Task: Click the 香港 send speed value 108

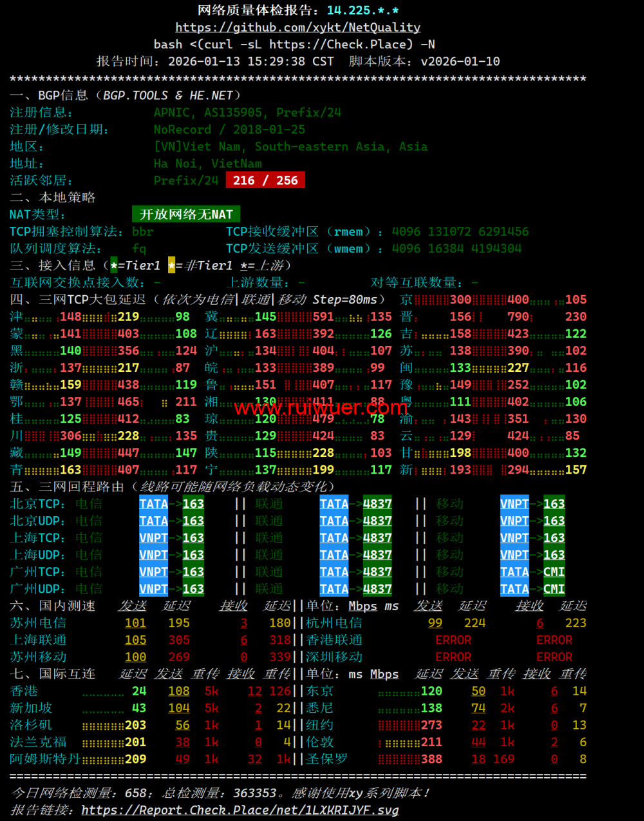Action: [x=178, y=691]
